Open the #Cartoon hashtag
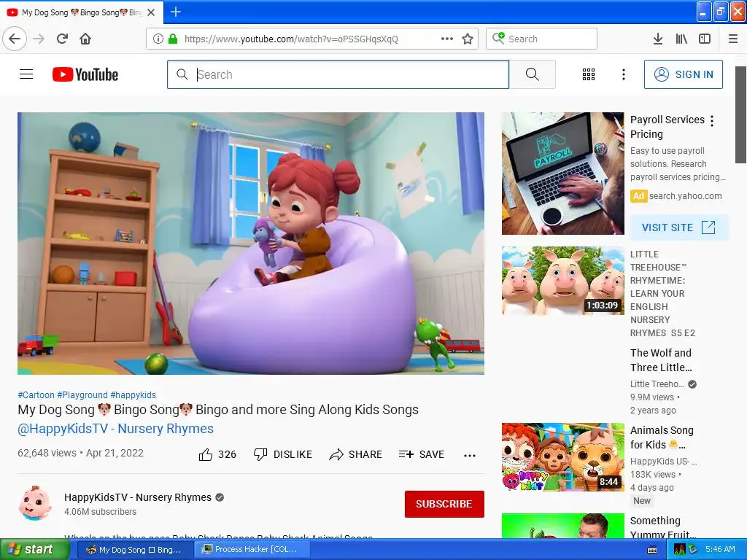This screenshot has width=747, height=560. (x=36, y=394)
